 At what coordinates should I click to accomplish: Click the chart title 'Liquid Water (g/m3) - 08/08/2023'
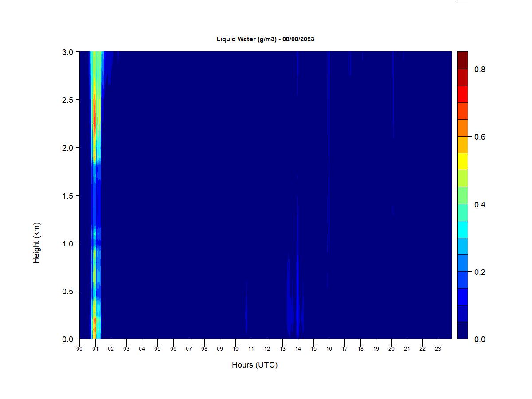(265, 39)
